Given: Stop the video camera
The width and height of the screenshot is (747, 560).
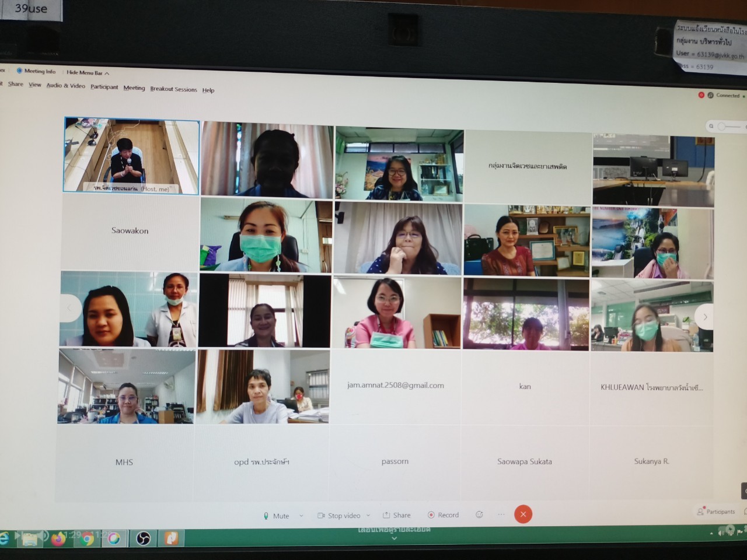Looking at the screenshot, I should click(338, 516).
